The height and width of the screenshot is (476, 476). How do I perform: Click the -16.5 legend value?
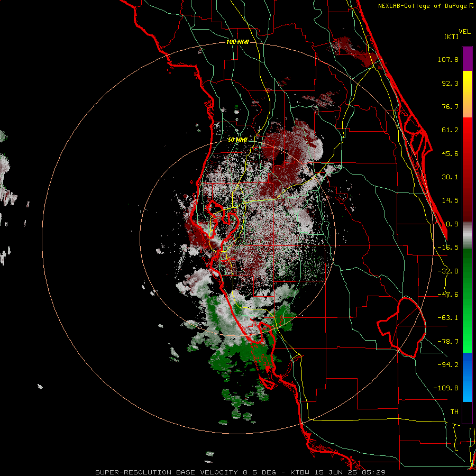[448, 248]
